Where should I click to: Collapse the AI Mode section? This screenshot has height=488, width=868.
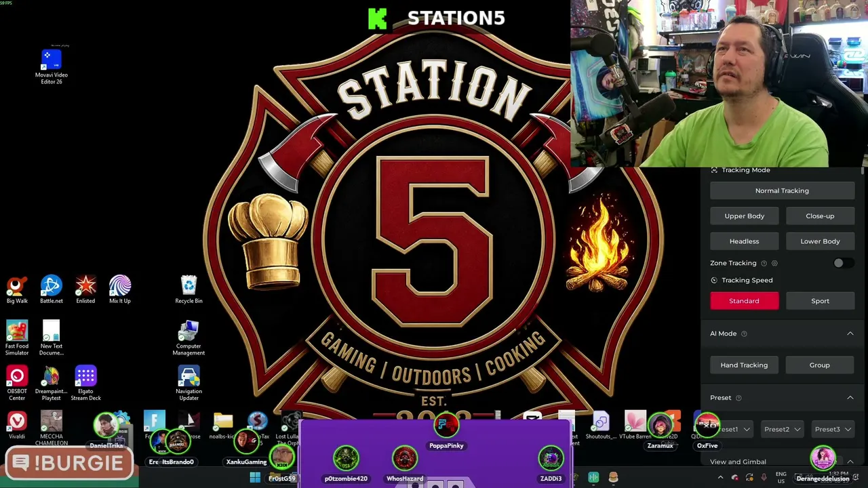pyautogui.click(x=850, y=333)
